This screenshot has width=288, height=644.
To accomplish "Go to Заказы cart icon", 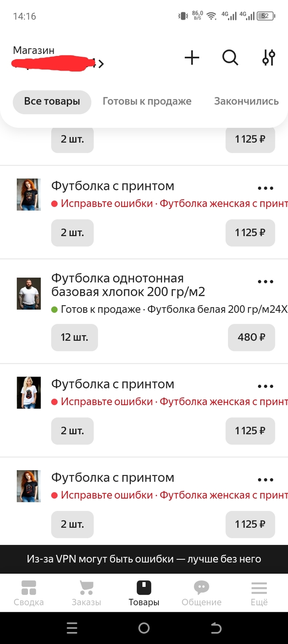I will coord(86,588).
